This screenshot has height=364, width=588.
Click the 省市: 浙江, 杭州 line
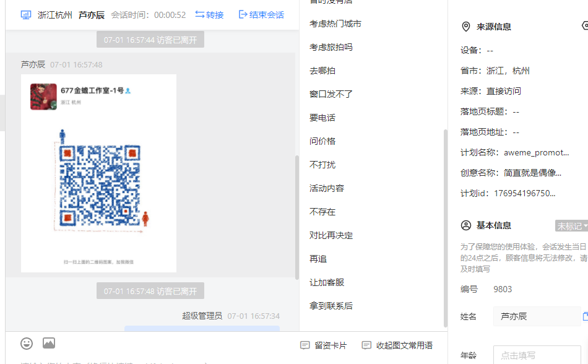point(495,71)
